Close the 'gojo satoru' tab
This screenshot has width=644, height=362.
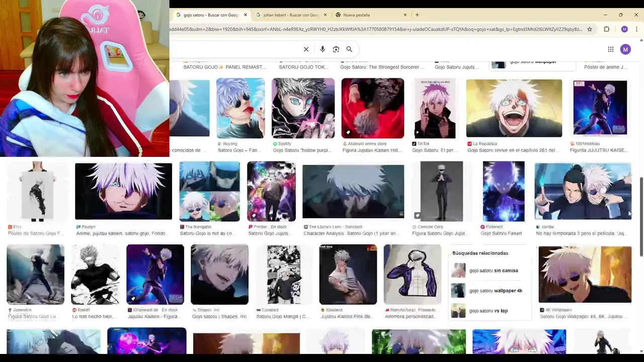(x=246, y=15)
